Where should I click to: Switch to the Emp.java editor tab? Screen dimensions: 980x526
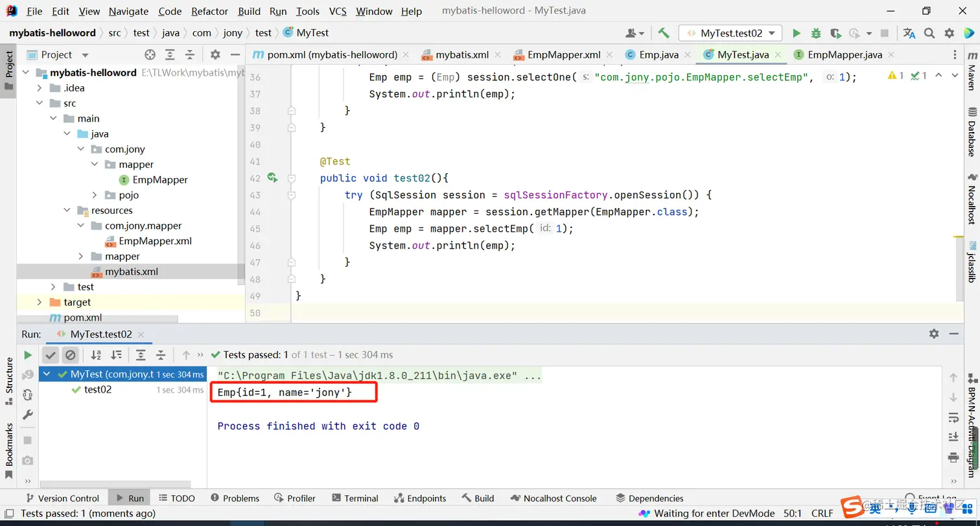coord(658,55)
